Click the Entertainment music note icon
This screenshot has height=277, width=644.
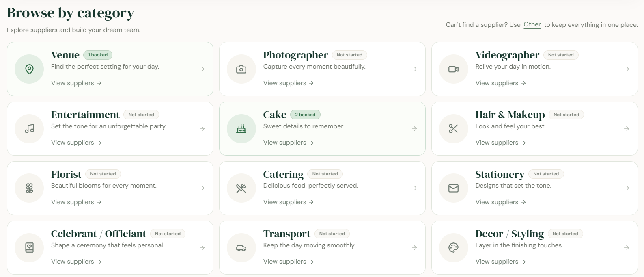pyautogui.click(x=29, y=129)
